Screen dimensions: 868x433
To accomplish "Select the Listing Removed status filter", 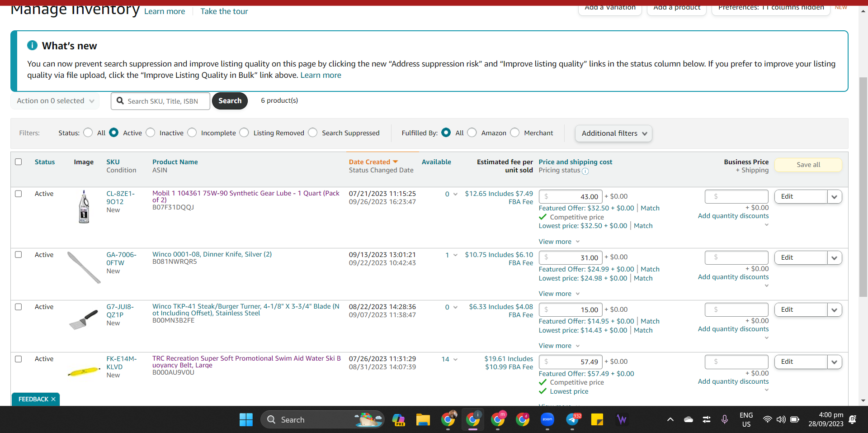I will click(244, 133).
